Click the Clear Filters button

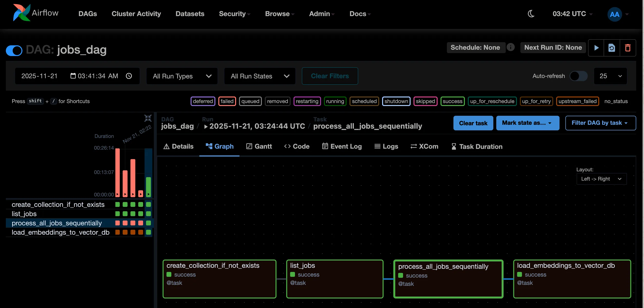pyautogui.click(x=330, y=76)
